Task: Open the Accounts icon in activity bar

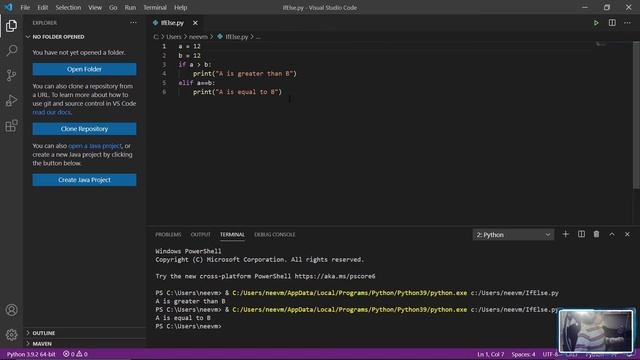Action: tap(11, 310)
